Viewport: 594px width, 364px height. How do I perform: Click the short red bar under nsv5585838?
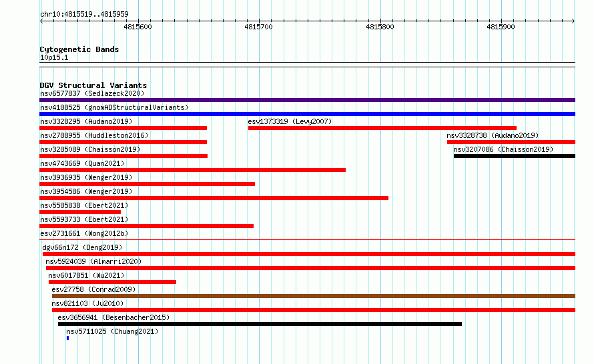click(x=80, y=212)
